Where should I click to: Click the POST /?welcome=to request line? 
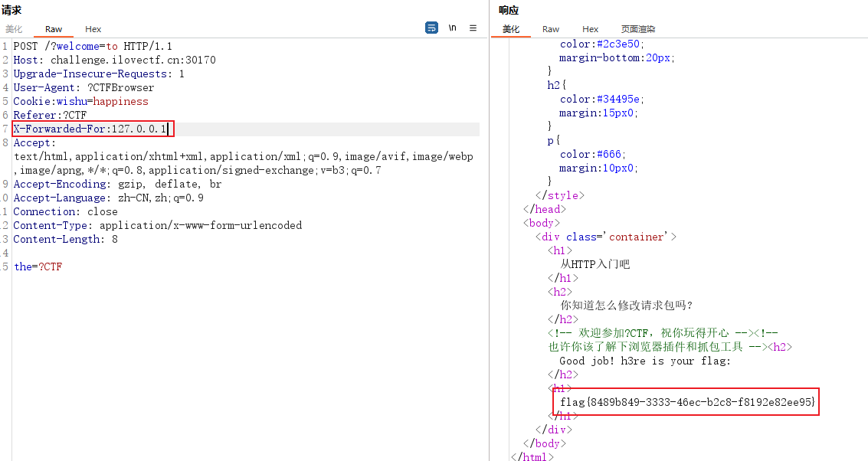click(x=93, y=46)
